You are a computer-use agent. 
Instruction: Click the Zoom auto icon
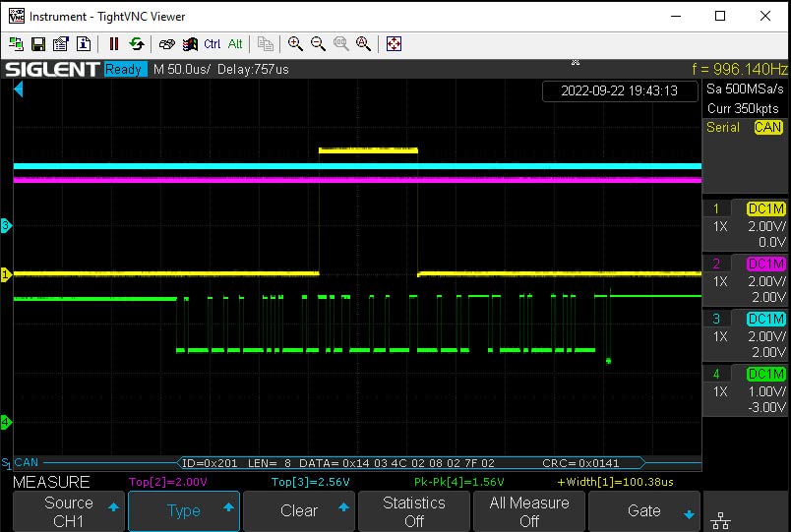[363, 44]
